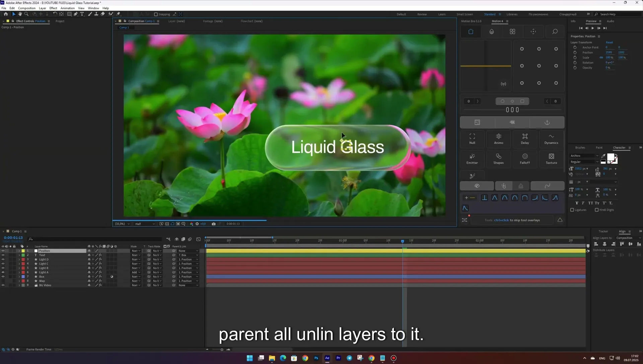
Task: Adjust the timeline zoom slider
Action: 222,350
